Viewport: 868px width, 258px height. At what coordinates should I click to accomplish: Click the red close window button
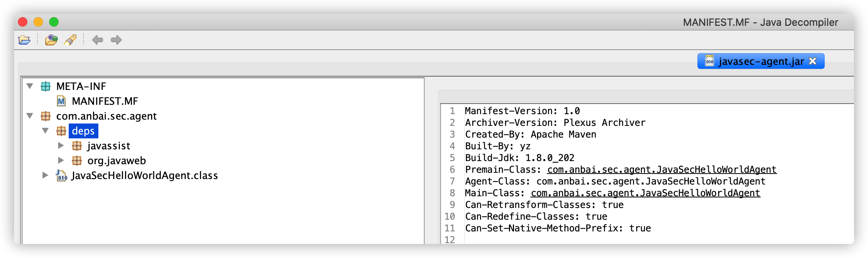coord(23,22)
